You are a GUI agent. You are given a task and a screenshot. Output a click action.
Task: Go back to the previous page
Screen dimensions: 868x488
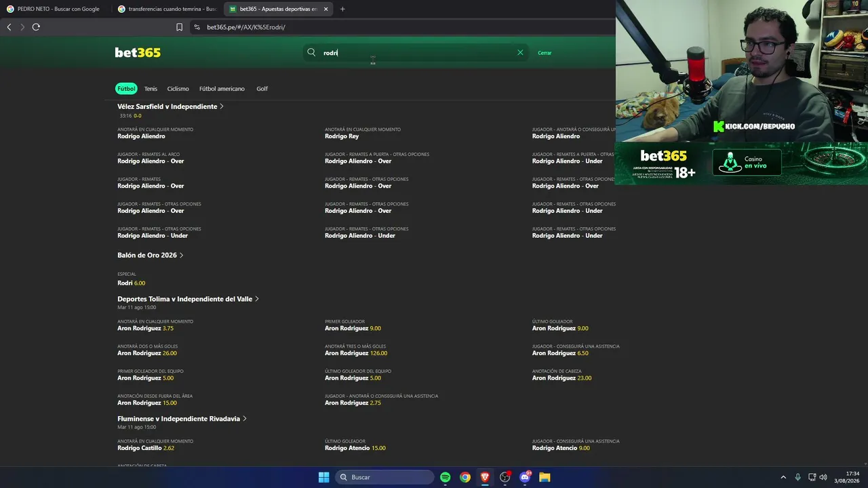(9, 27)
